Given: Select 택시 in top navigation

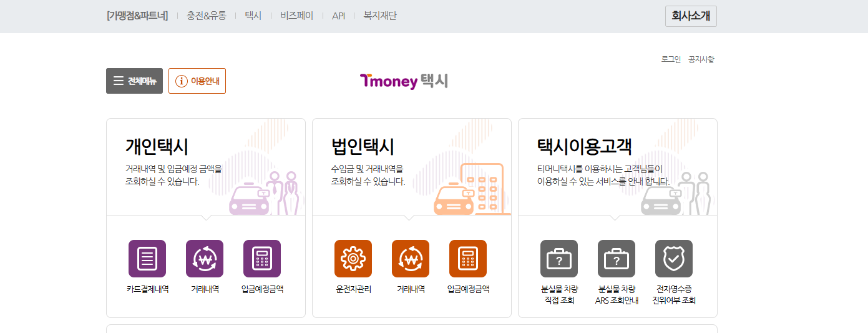Looking at the screenshot, I should pyautogui.click(x=253, y=16).
